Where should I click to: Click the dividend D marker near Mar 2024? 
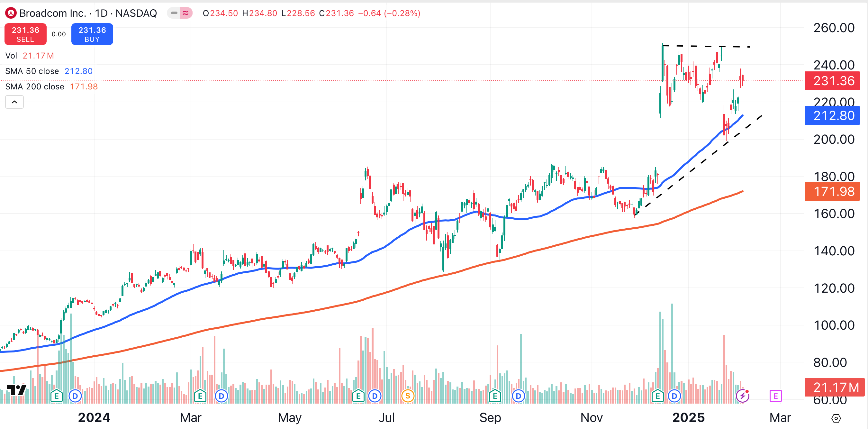(222, 396)
